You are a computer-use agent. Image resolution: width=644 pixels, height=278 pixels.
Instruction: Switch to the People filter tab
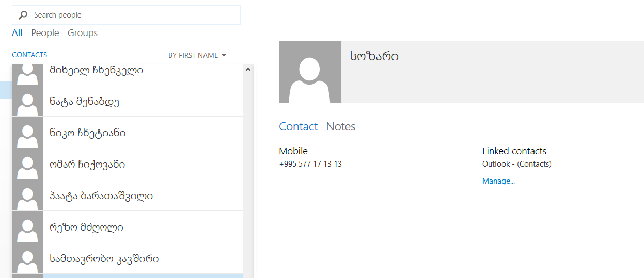coord(45,33)
